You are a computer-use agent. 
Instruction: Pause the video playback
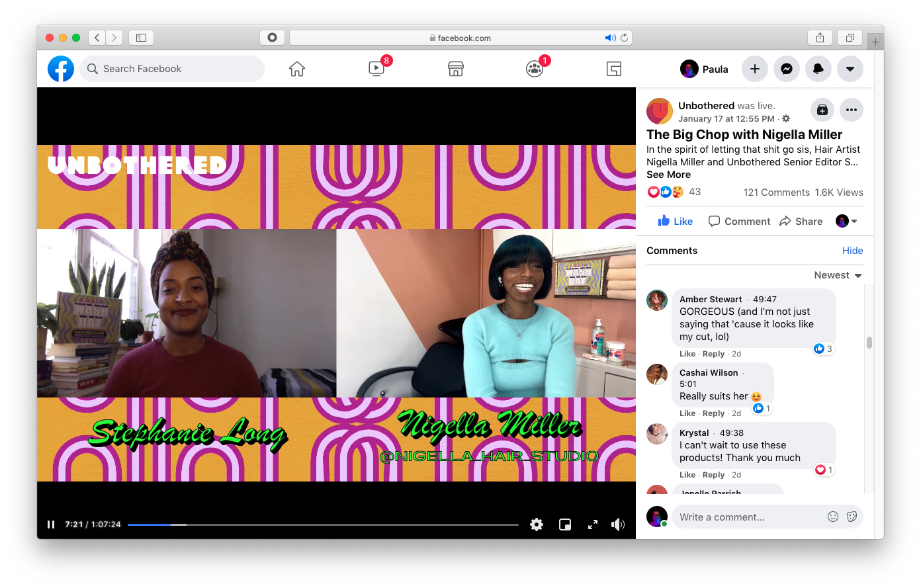51,525
